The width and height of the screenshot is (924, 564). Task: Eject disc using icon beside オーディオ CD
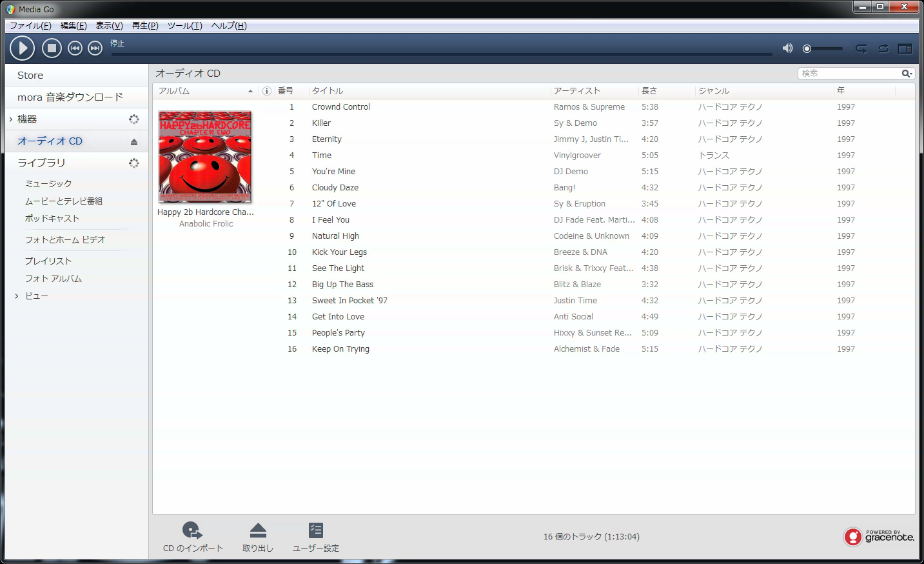click(x=134, y=141)
